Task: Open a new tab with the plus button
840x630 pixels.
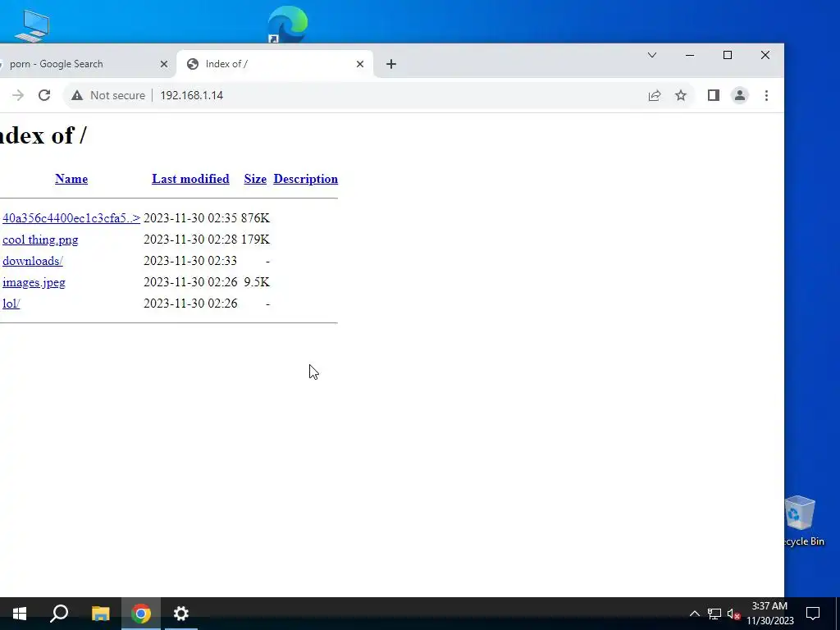Action: pyautogui.click(x=391, y=64)
